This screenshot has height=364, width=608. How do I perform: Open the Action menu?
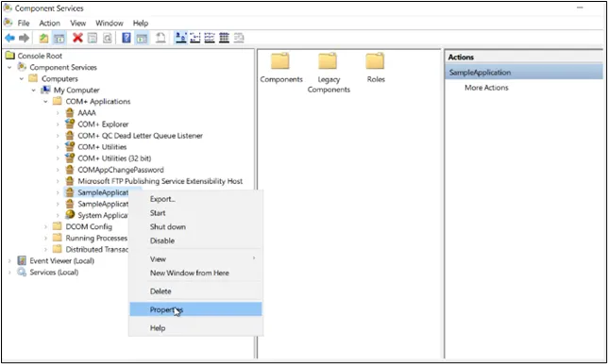[50, 24]
